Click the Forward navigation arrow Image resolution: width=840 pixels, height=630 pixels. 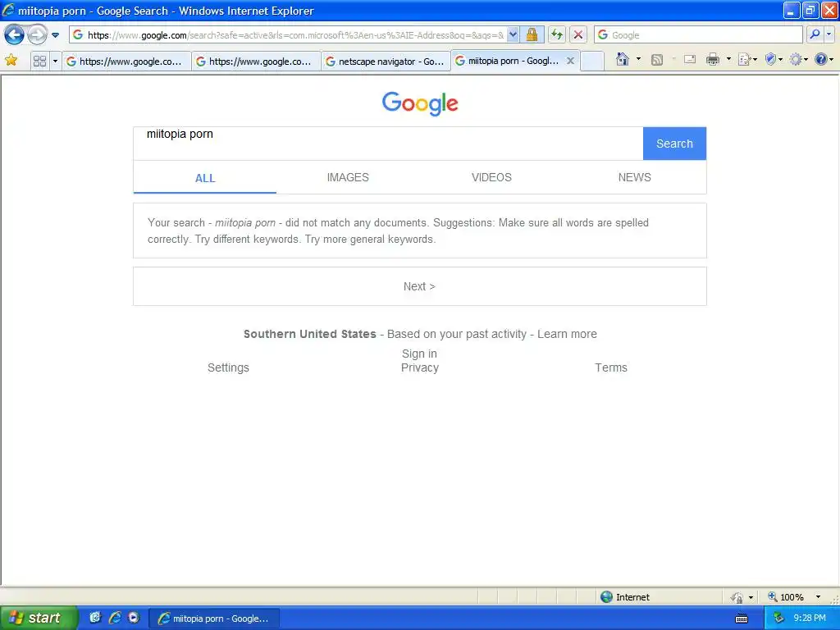point(37,35)
